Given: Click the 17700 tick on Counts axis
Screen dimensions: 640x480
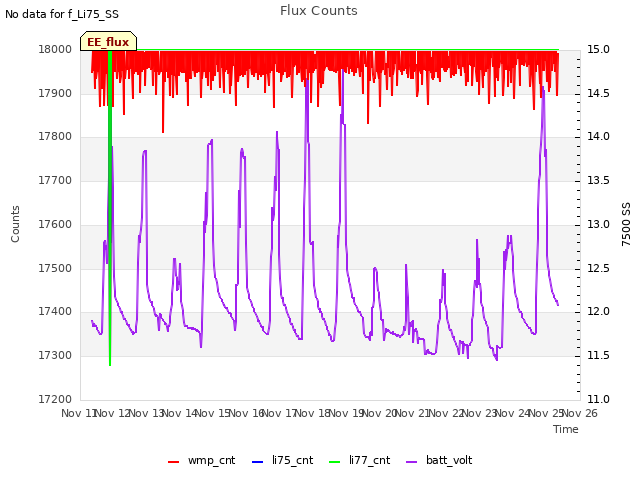Looking at the screenshot, I should click(55, 180).
